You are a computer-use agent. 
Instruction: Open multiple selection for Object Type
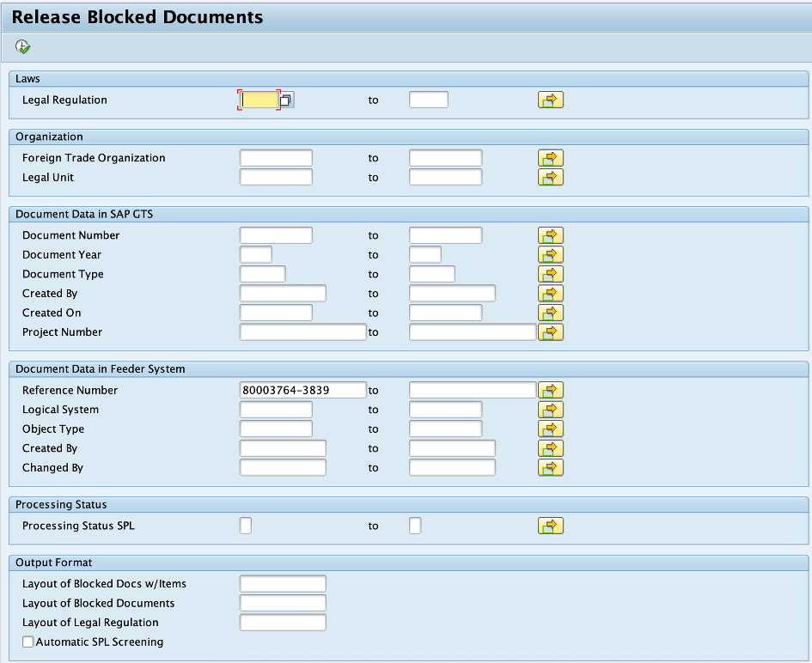click(x=551, y=429)
